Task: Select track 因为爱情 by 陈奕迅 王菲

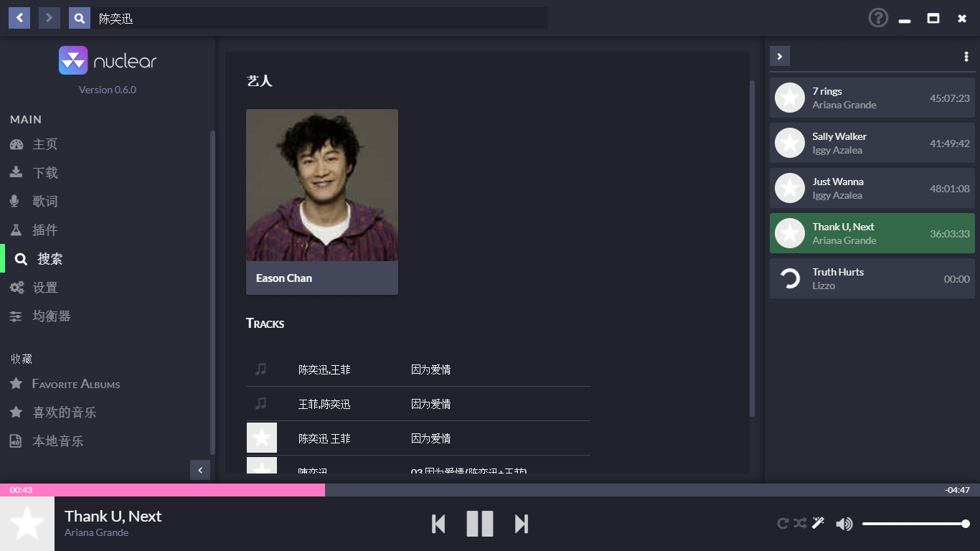Action: tap(418, 438)
